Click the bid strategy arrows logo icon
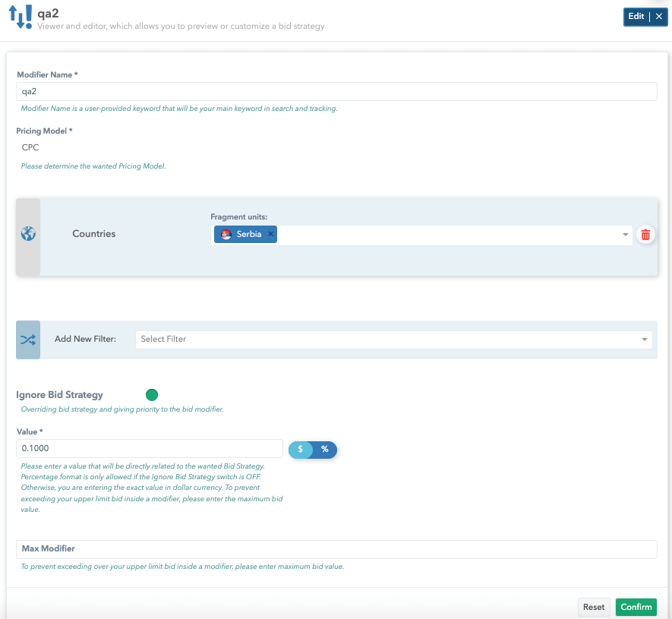 tap(21, 17)
